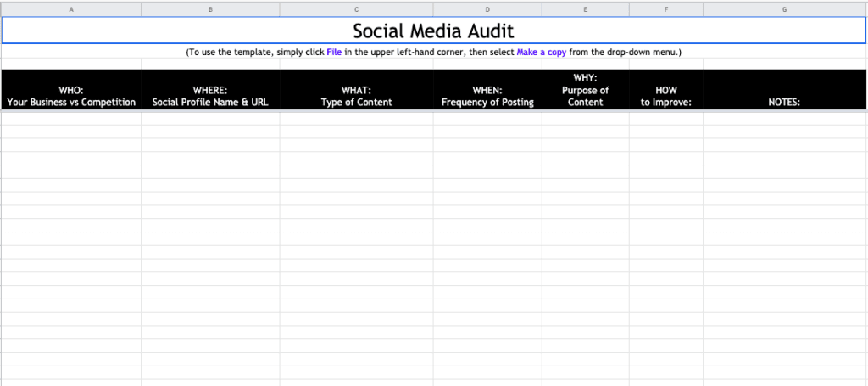
Task: Select the Social Media Audit title cell
Action: (433, 31)
